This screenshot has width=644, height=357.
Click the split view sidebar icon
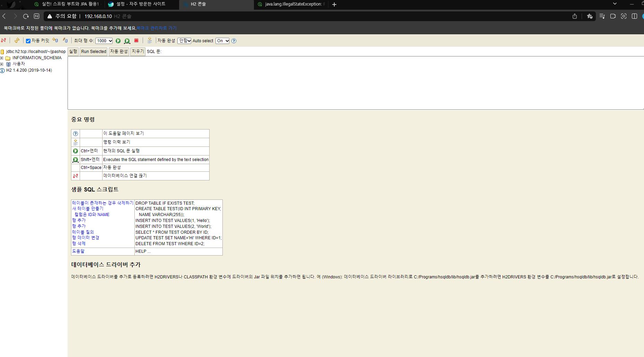634,16
